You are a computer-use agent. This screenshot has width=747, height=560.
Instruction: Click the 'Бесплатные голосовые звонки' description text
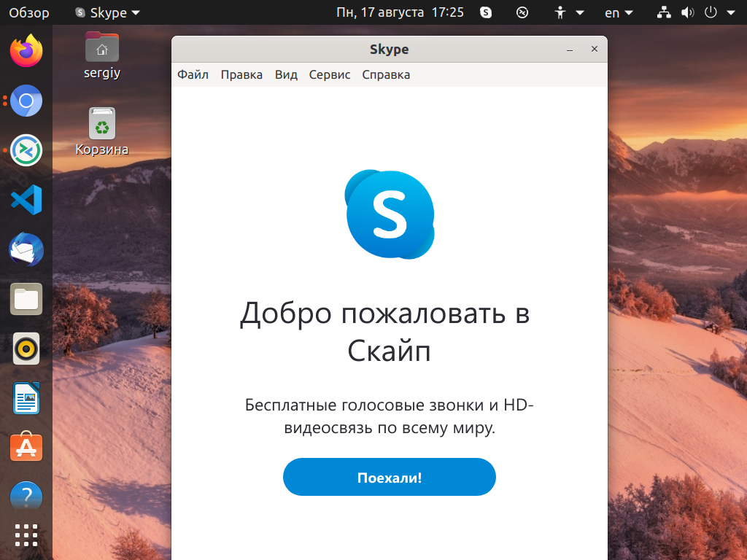(x=390, y=416)
